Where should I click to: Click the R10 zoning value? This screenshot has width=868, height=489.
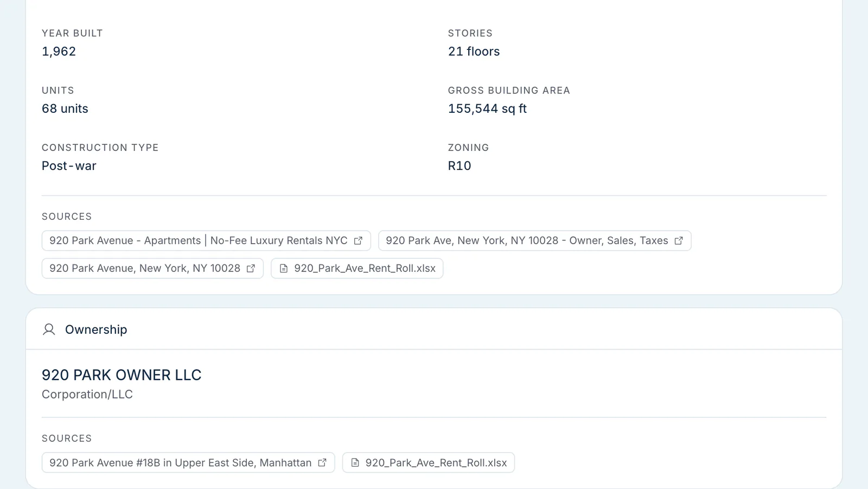459,166
